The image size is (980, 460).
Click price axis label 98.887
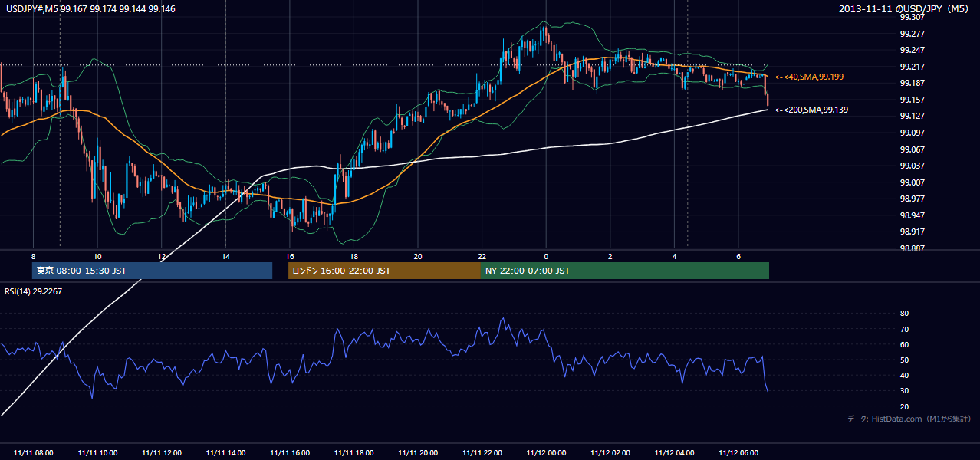pyautogui.click(x=911, y=248)
